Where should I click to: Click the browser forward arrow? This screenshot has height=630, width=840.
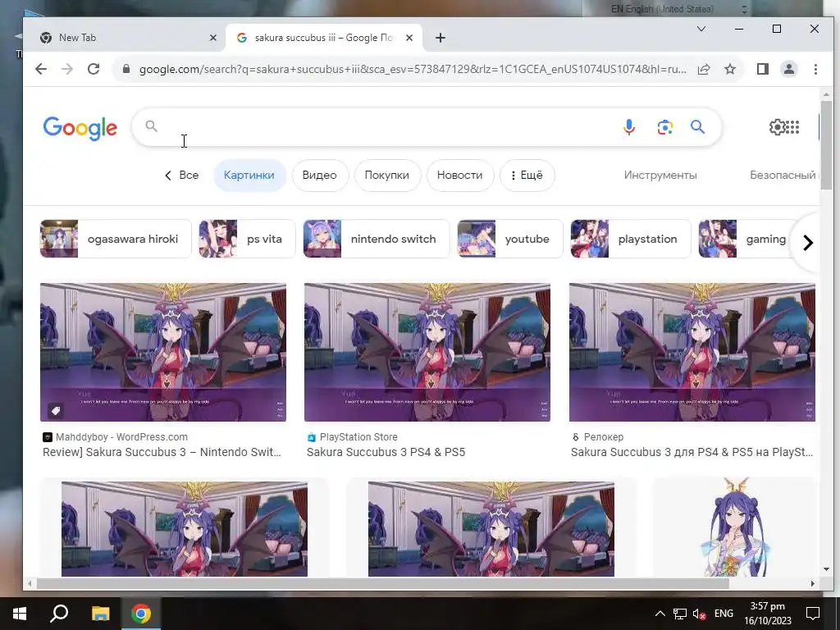(67, 69)
